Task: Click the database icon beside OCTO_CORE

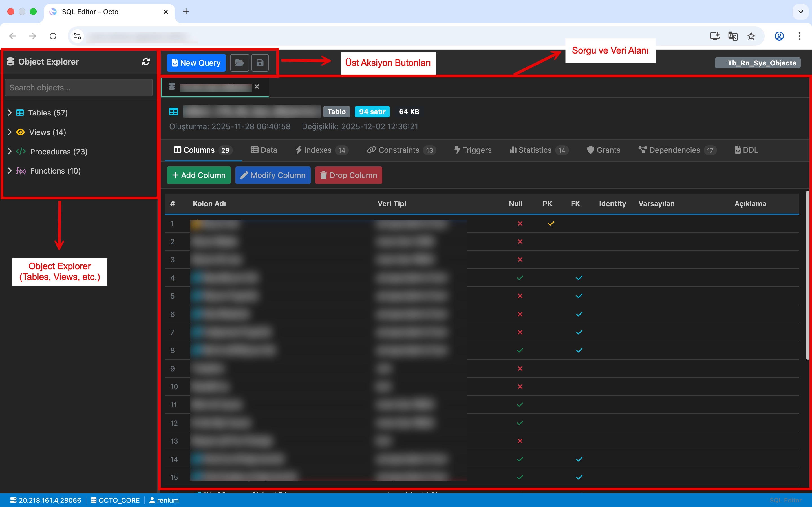Action: [x=94, y=500]
